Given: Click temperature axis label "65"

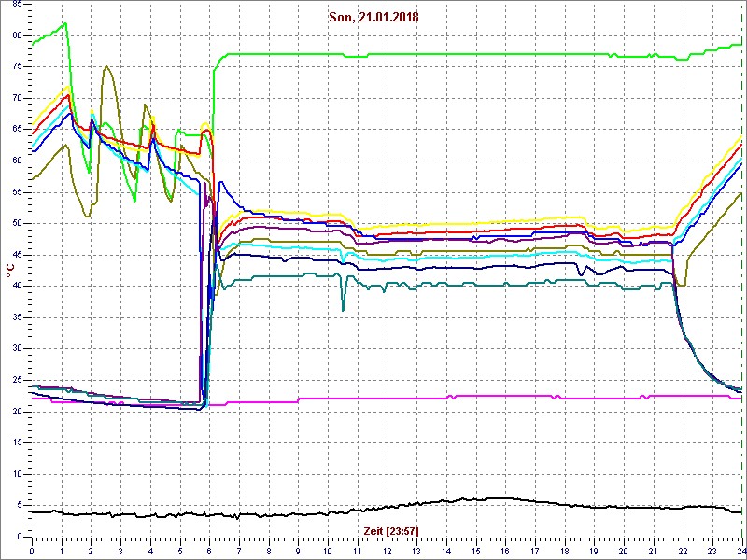Looking at the screenshot, I should 16,130.
